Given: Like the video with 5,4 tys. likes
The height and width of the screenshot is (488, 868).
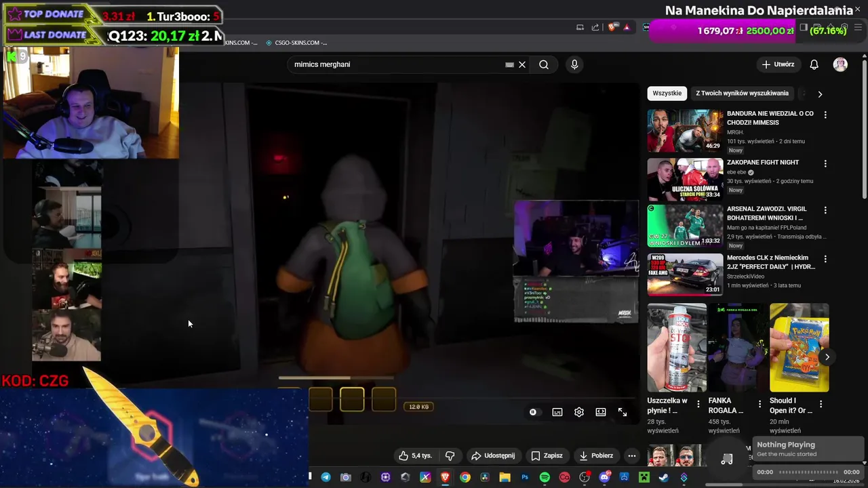Looking at the screenshot, I should coord(415,455).
